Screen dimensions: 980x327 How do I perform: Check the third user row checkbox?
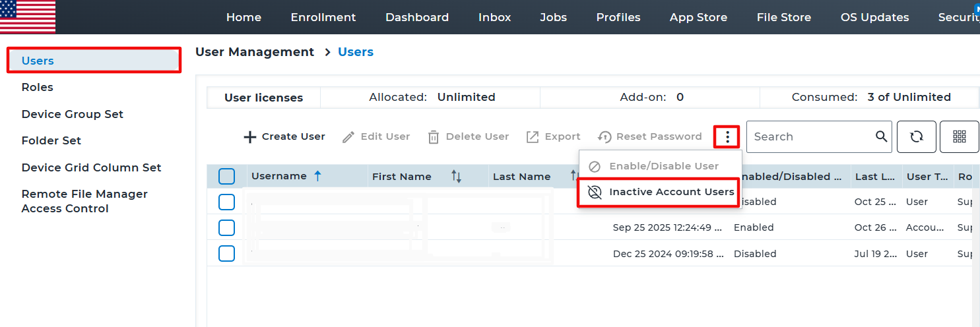tap(226, 254)
